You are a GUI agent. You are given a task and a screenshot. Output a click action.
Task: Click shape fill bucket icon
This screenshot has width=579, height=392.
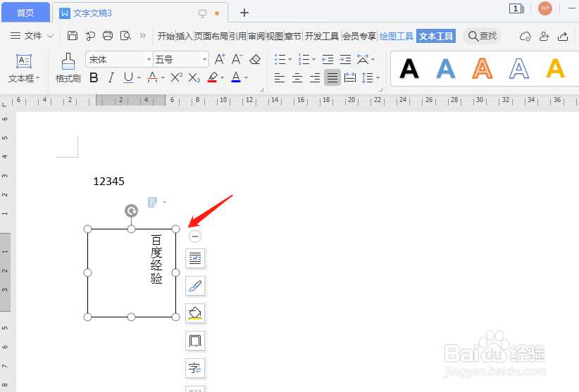(x=195, y=313)
